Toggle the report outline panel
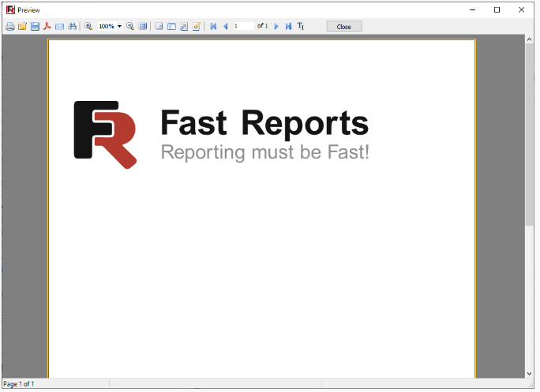540x392 pixels. coord(159,26)
